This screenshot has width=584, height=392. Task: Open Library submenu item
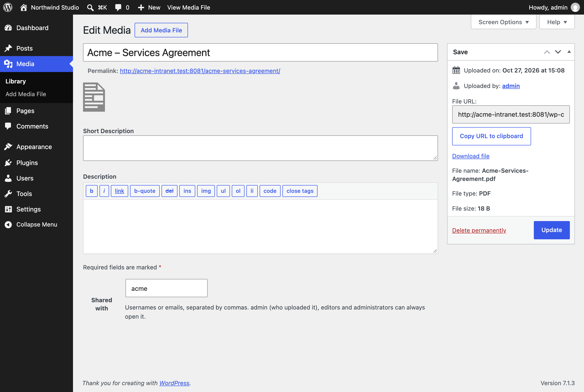[16, 81]
